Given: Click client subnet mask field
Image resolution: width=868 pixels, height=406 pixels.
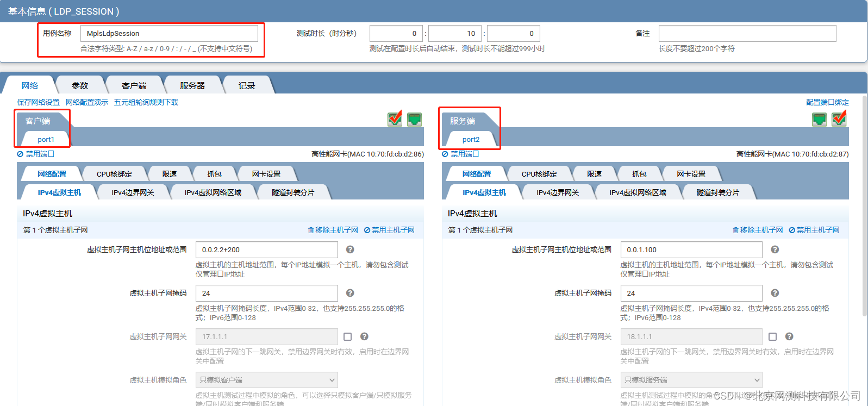Looking at the screenshot, I should pos(267,293).
